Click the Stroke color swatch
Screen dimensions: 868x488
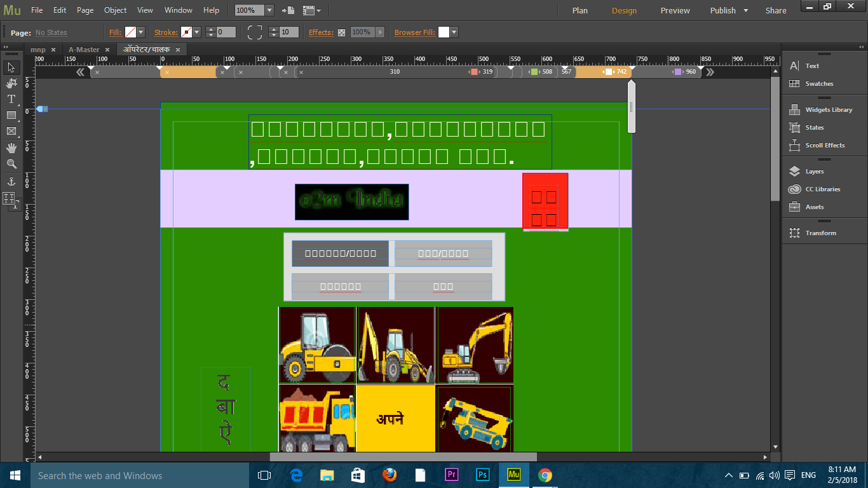click(x=186, y=32)
